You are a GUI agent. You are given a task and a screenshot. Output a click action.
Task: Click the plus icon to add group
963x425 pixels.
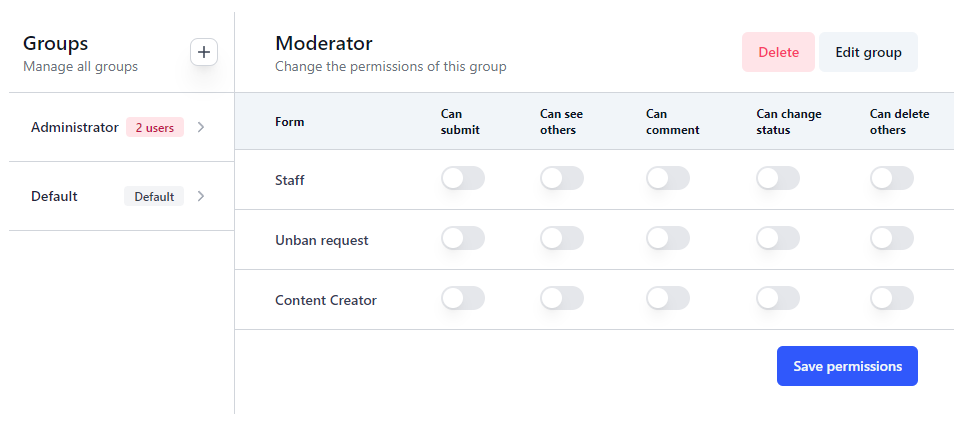tap(204, 52)
